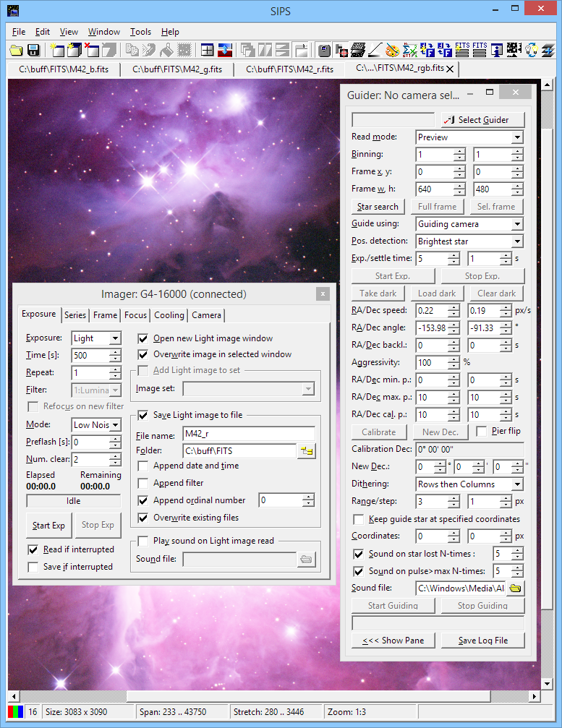
Task: Click the open file folder icon
Action: tap(17, 50)
